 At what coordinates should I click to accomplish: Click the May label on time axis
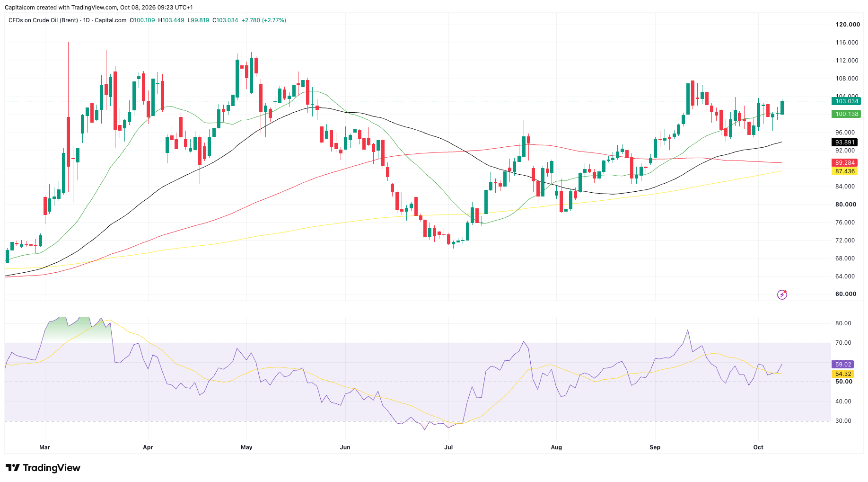pyautogui.click(x=246, y=447)
